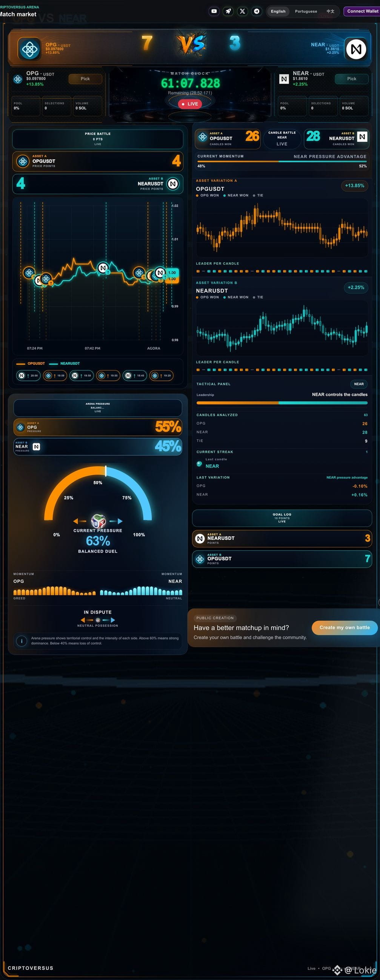The height and width of the screenshot is (980, 380).
Task: Click the OPGUSDT orange candlestick chart
Action: [x=282, y=228]
